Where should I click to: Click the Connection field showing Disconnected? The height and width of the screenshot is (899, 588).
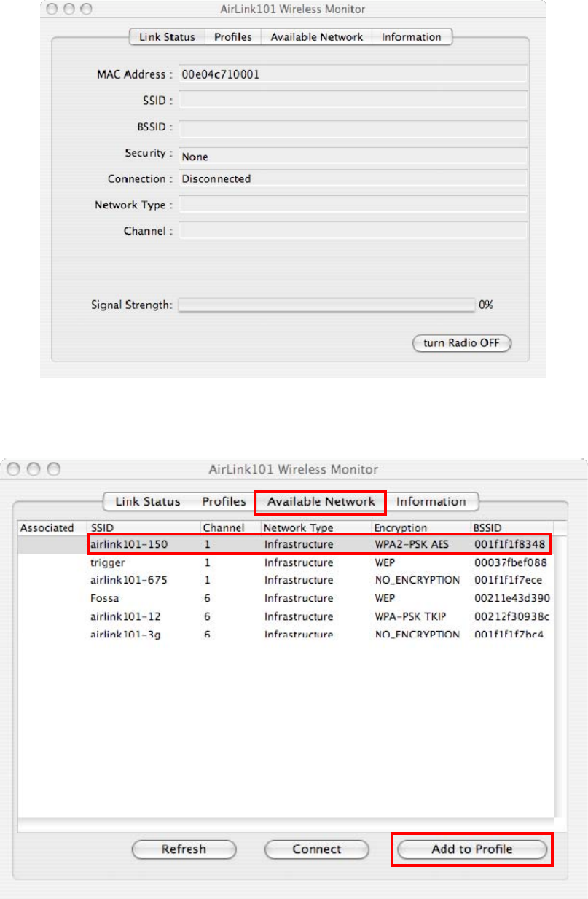click(x=353, y=178)
